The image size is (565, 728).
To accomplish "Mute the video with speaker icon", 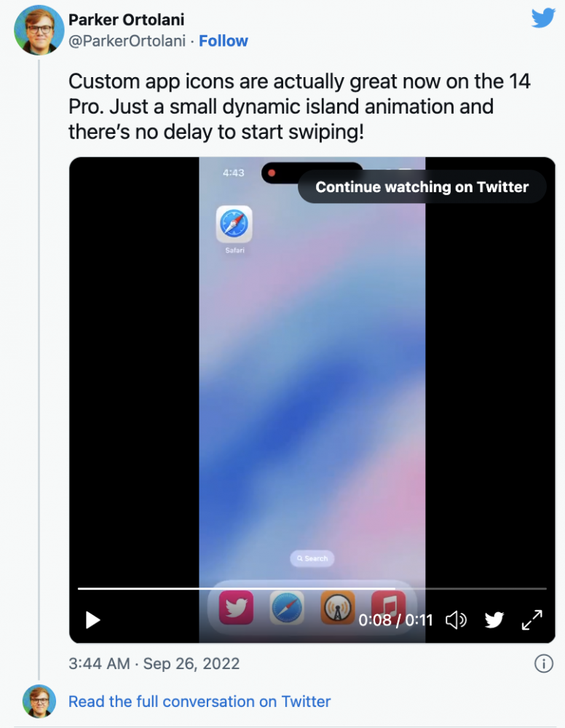I will pyautogui.click(x=456, y=620).
